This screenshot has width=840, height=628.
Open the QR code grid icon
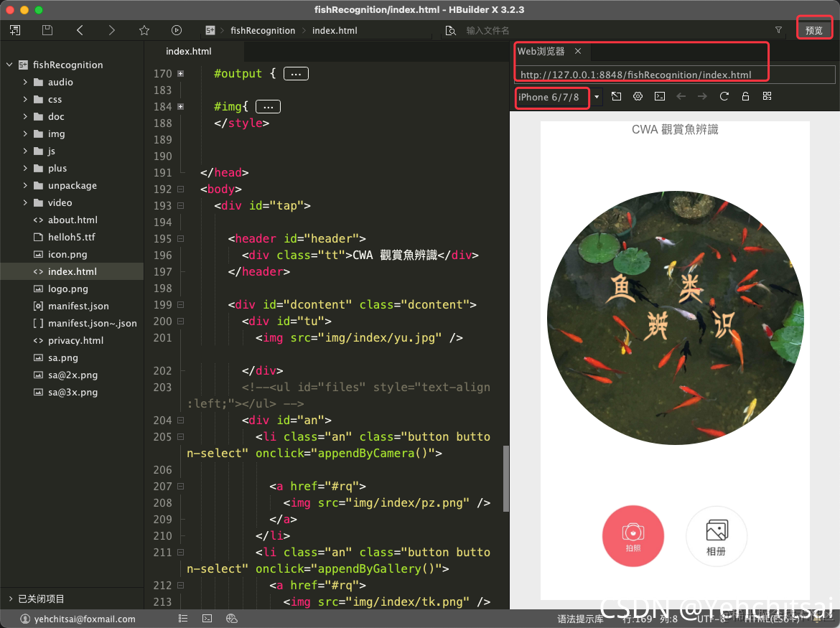767,96
